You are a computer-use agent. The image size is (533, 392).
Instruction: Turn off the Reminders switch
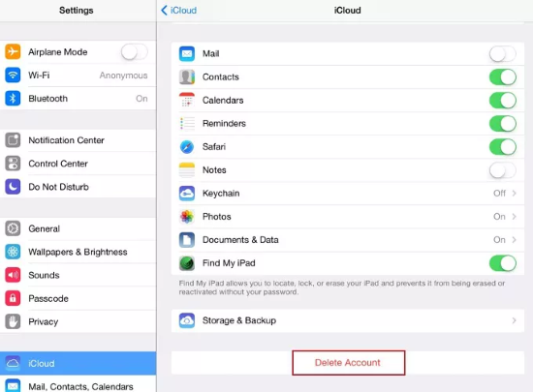503,124
